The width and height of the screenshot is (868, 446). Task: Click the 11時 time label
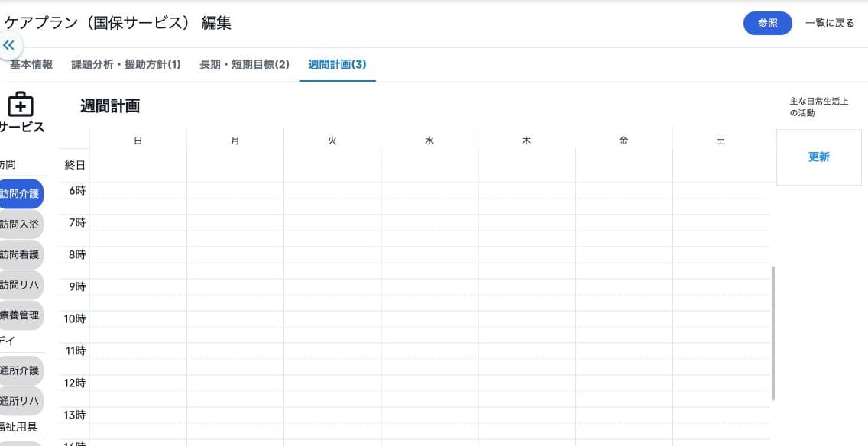click(x=75, y=351)
